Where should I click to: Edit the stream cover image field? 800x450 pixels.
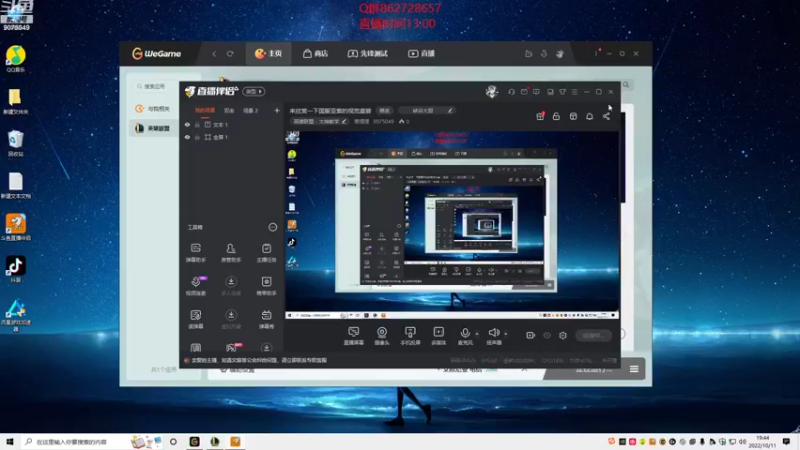(x=426, y=110)
